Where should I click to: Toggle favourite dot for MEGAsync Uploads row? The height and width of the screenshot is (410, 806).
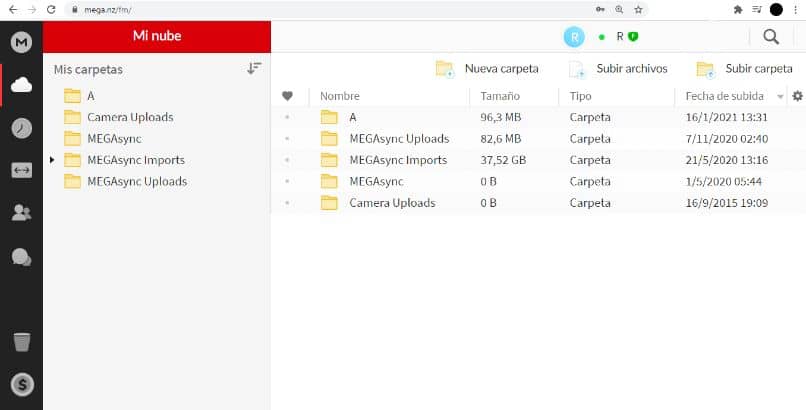tap(287, 139)
